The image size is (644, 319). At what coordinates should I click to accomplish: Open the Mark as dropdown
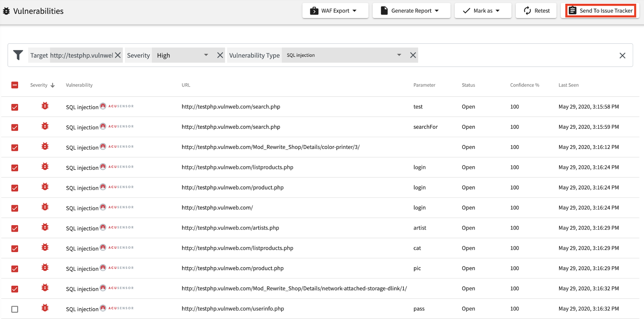[483, 11]
